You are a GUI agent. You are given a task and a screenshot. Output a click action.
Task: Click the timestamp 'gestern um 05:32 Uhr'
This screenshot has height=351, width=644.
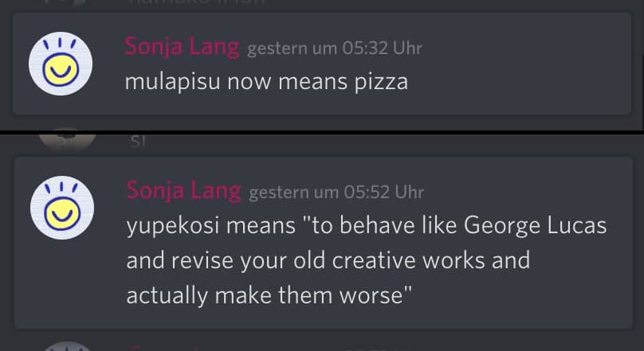coord(335,48)
